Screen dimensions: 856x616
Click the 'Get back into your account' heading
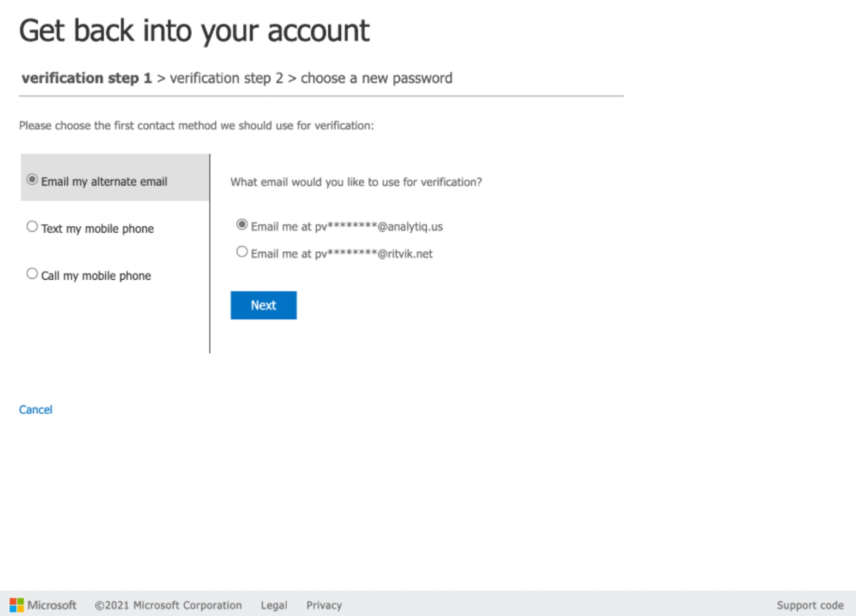point(194,31)
